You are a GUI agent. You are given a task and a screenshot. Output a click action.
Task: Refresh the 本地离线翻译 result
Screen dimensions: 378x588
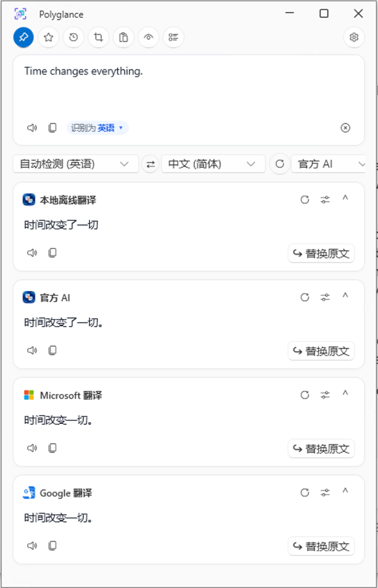(x=305, y=200)
